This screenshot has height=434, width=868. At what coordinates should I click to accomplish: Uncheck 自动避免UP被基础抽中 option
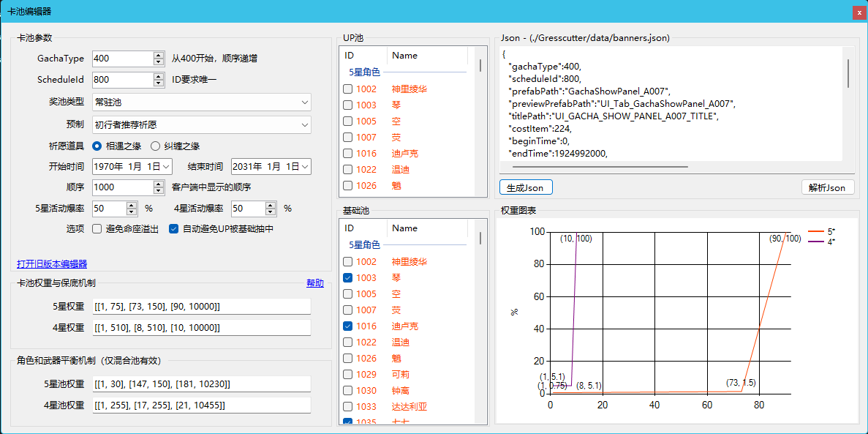174,229
